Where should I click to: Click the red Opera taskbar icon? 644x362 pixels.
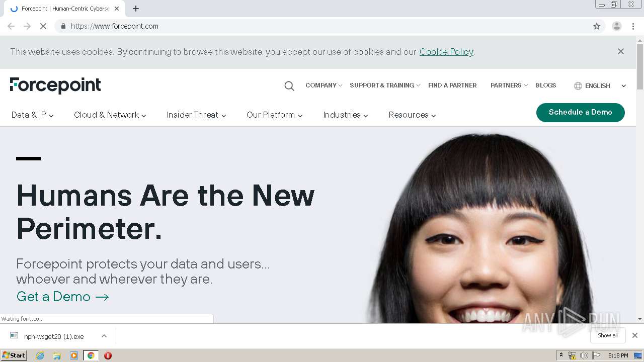108,355
